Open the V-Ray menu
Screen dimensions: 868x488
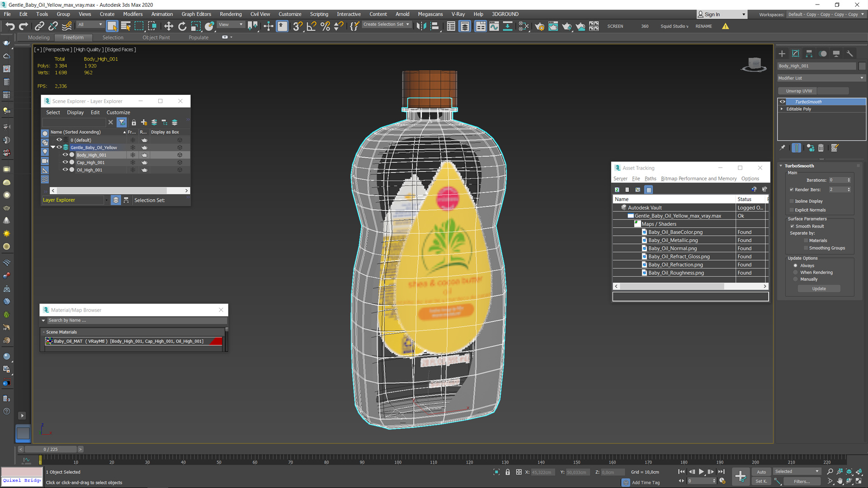click(458, 14)
